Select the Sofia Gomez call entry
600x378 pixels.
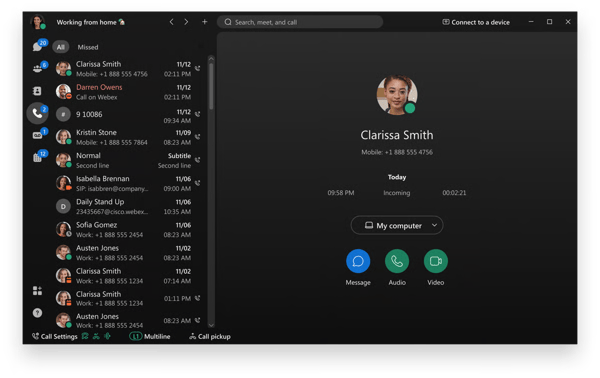(128, 230)
